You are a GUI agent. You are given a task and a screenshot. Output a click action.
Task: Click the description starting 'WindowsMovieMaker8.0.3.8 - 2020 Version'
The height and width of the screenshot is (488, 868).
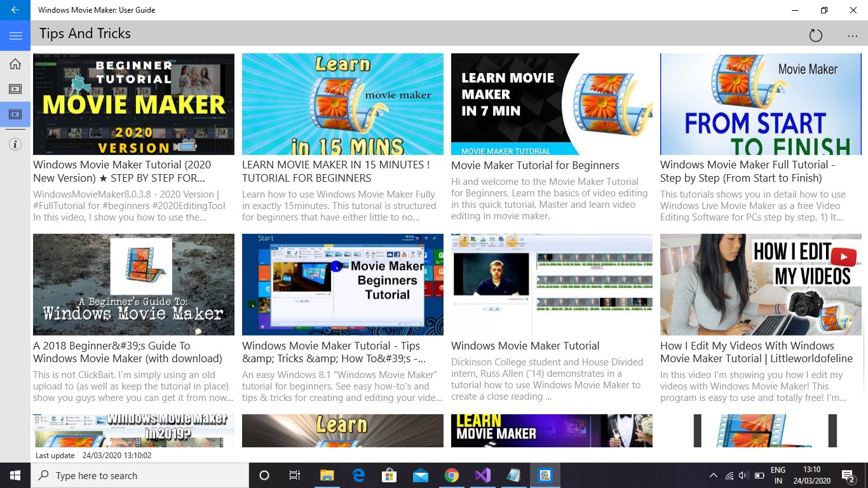[129, 206]
